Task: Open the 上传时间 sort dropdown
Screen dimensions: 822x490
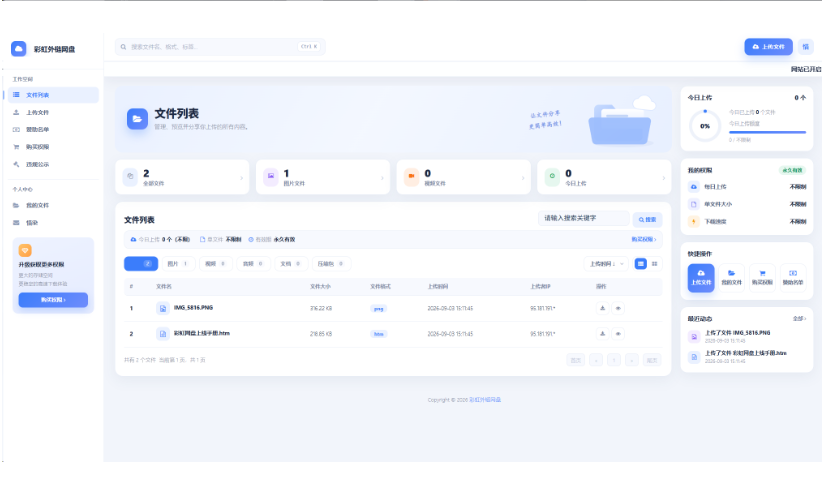Action: (x=606, y=264)
